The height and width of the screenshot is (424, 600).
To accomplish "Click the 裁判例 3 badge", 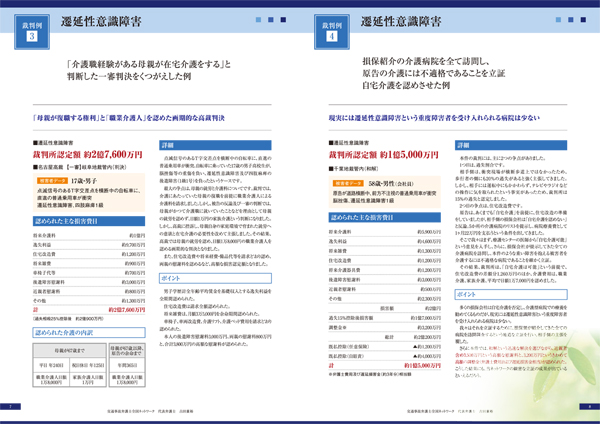I will pyautogui.click(x=32, y=32).
